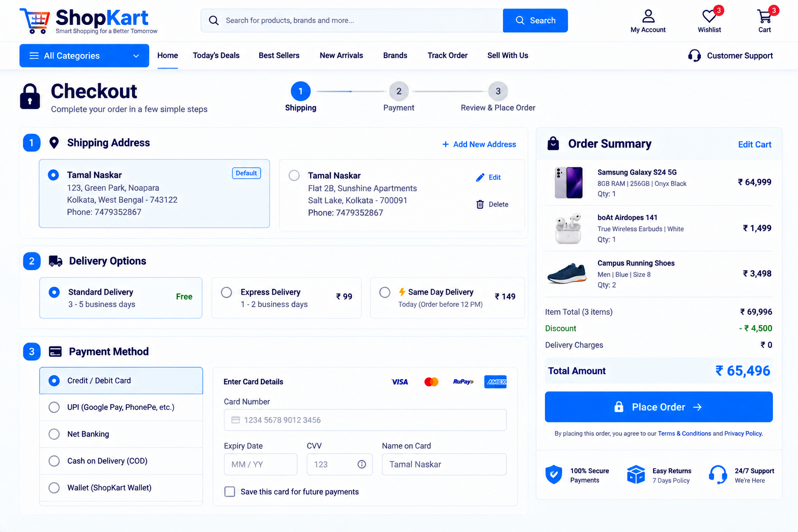
Task: Click the Samsung Galaxy S24 5G thumbnail
Action: [x=568, y=182]
